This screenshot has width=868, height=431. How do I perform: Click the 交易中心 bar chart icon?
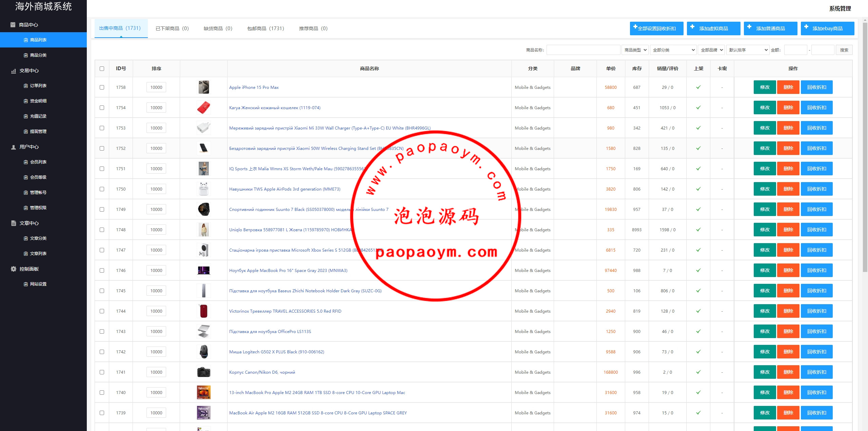14,71
